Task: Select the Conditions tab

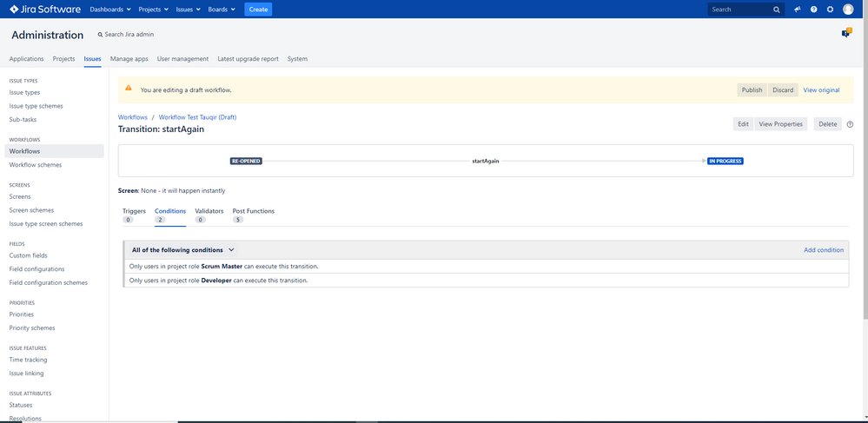Action: point(170,215)
